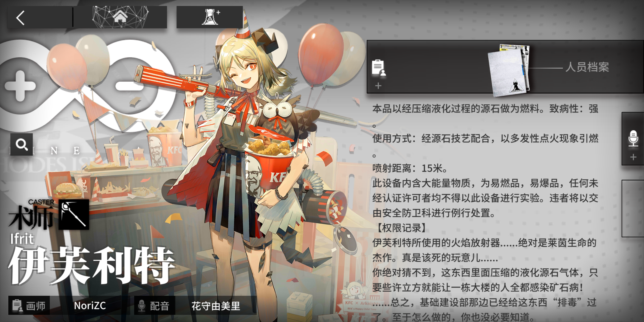644x322 pixels.
Task: Go back using the left arrow
Action: click(20, 18)
